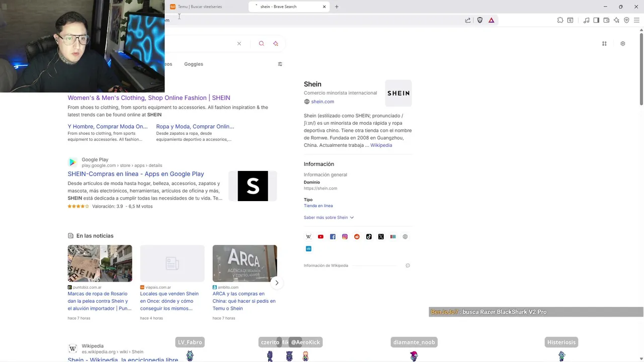Screen dimensions: 644x362
Task: Open the tab search icon in toolbar
Action: pos(570,20)
